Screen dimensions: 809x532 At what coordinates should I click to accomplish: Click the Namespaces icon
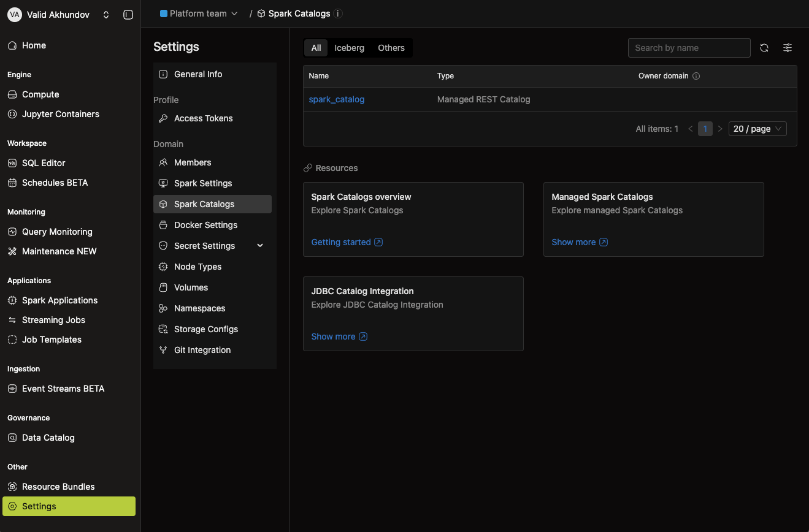click(x=163, y=308)
